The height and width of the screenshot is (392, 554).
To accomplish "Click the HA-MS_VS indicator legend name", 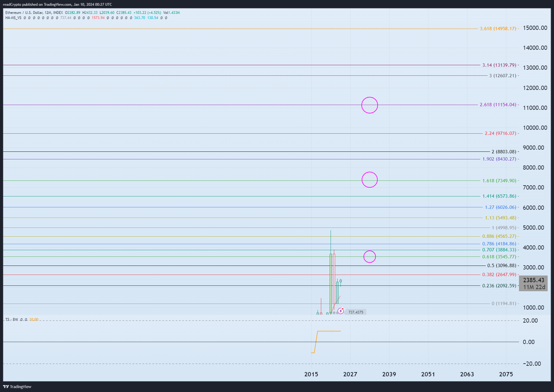I will (x=13, y=18).
